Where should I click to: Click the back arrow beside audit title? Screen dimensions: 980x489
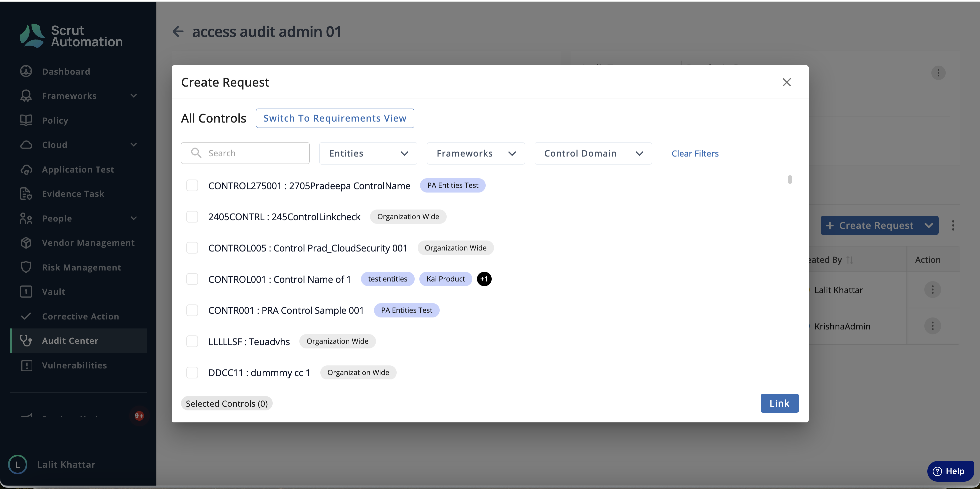coord(178,32)
